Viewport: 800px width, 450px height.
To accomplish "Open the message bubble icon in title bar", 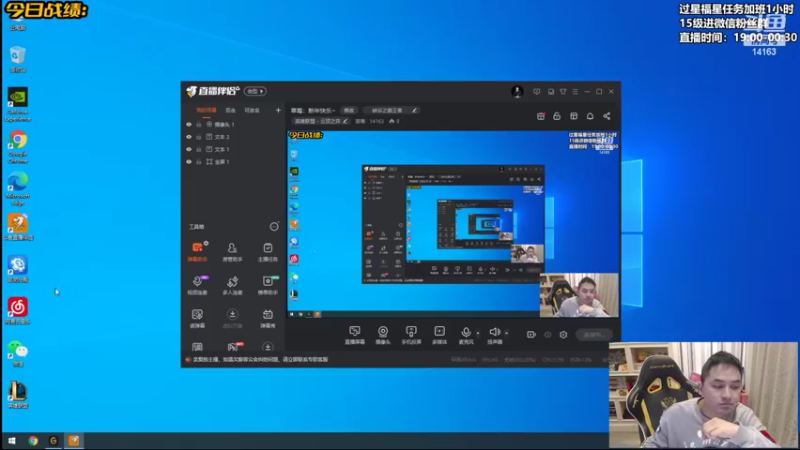I will pos(537,92).
